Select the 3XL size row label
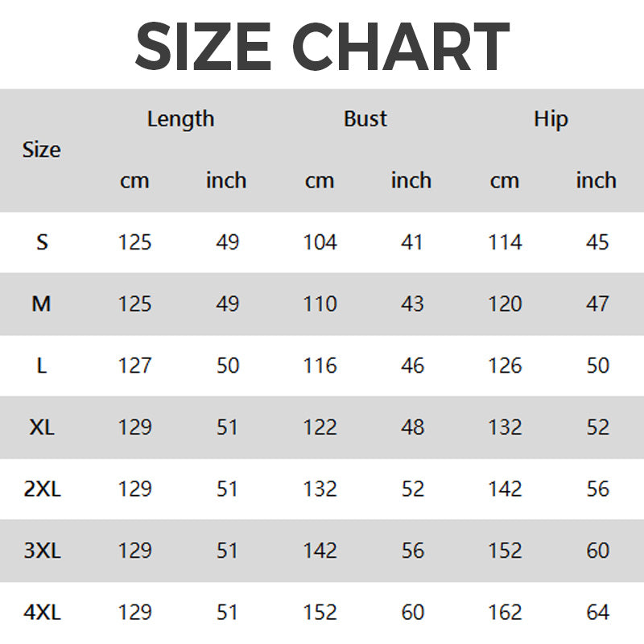Image resolution: width=644 pixels, height=644 pixels. 42,551
